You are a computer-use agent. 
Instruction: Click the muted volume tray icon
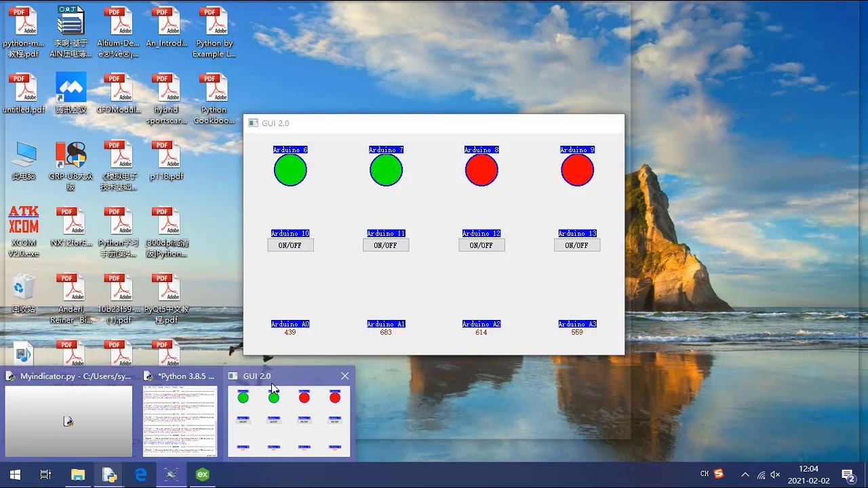point(776,474)
